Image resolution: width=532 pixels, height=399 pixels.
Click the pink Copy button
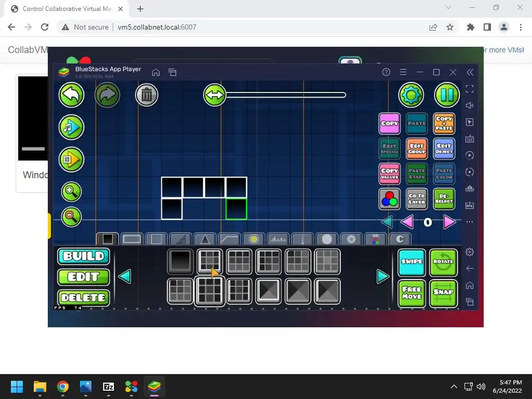[x=390, y=124]
